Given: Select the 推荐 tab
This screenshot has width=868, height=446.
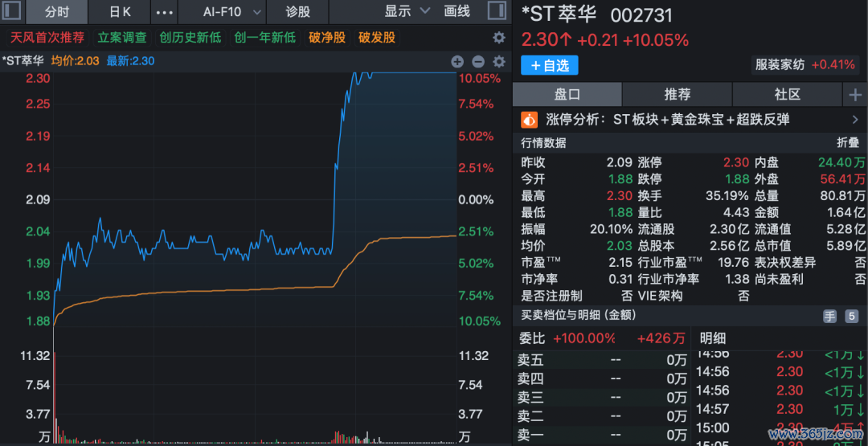Looking at the screenshot, I should tap(678, 95).
